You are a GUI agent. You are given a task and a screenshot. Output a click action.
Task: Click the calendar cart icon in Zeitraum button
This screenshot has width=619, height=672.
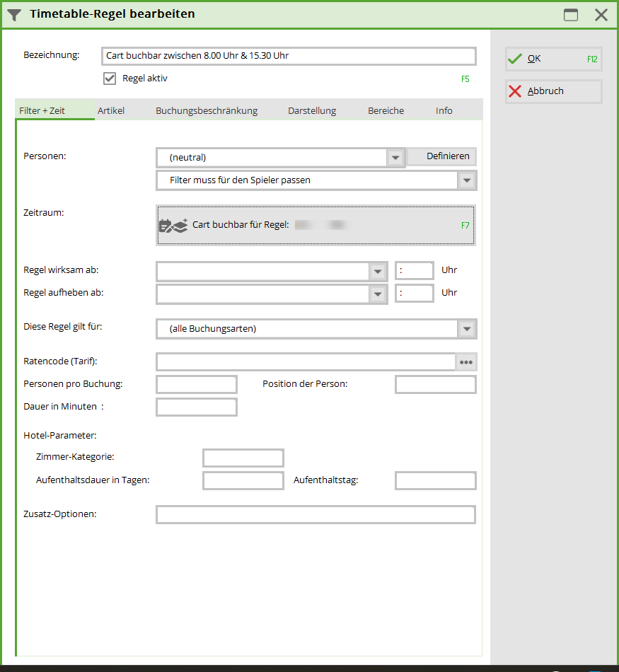(173, 226)
